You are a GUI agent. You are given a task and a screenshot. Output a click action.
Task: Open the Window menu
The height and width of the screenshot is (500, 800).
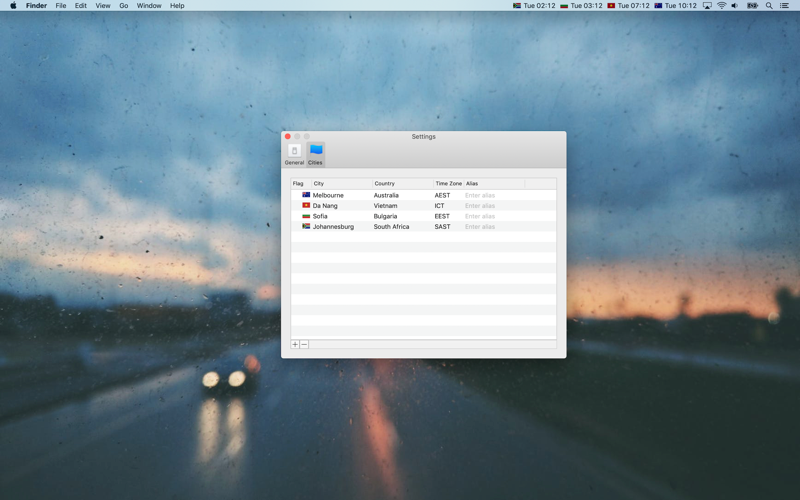[149, 6]
